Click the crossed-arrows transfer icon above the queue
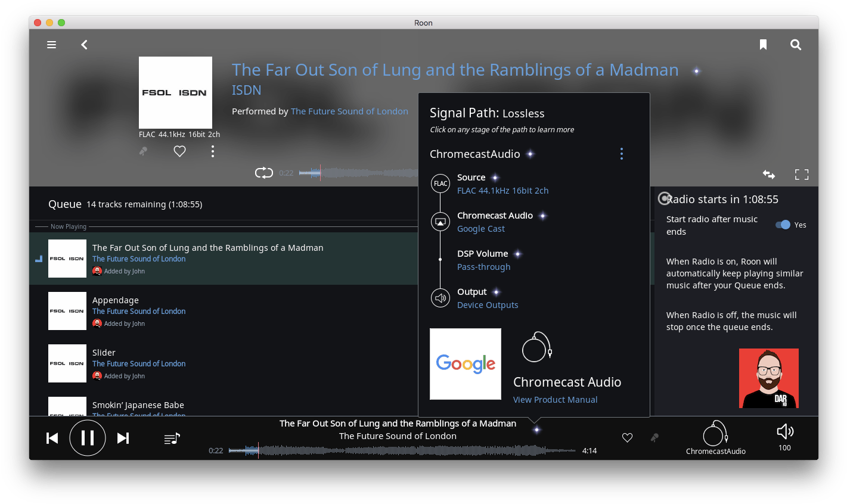Screen dimensions: 847x504 769,174
